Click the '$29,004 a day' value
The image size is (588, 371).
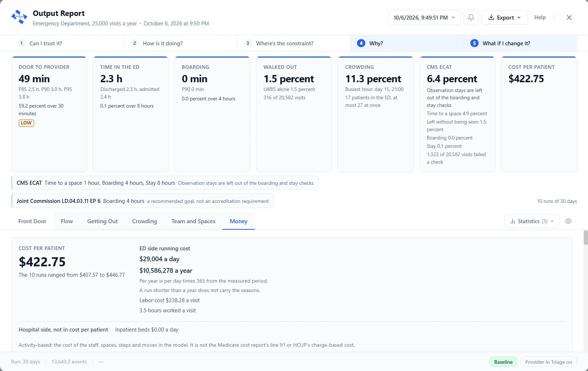tap(159, 259)
